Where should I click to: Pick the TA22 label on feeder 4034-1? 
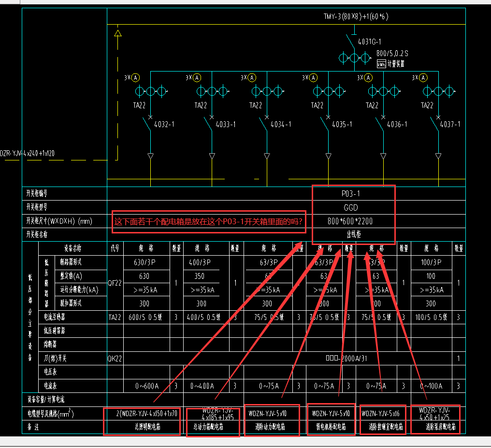(x=256, y=105)
